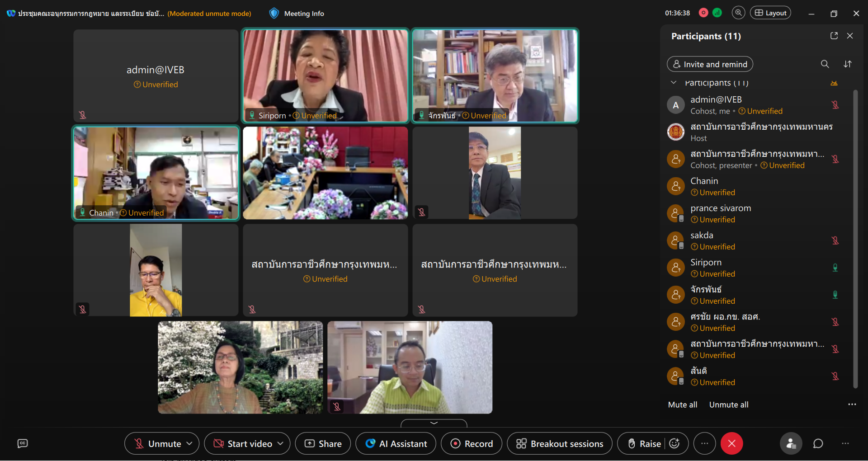Screen dimensions: 868x461
Task: Collapse the Participants list section chevron
Action: tap(674, 83)
